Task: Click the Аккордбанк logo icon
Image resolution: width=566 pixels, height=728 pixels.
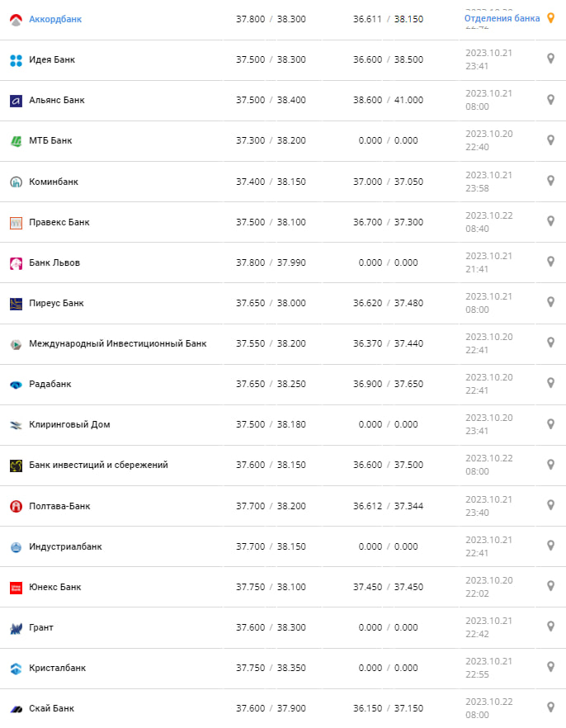Action: coord(16,19)
